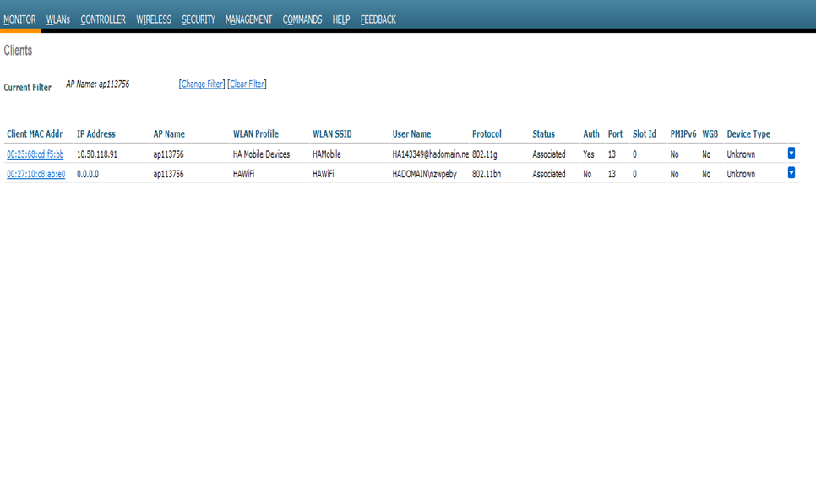
Task: Expand dropdown arrow for client 00:23:68:cd:f5:bb
Action: [x=791, y=153]
